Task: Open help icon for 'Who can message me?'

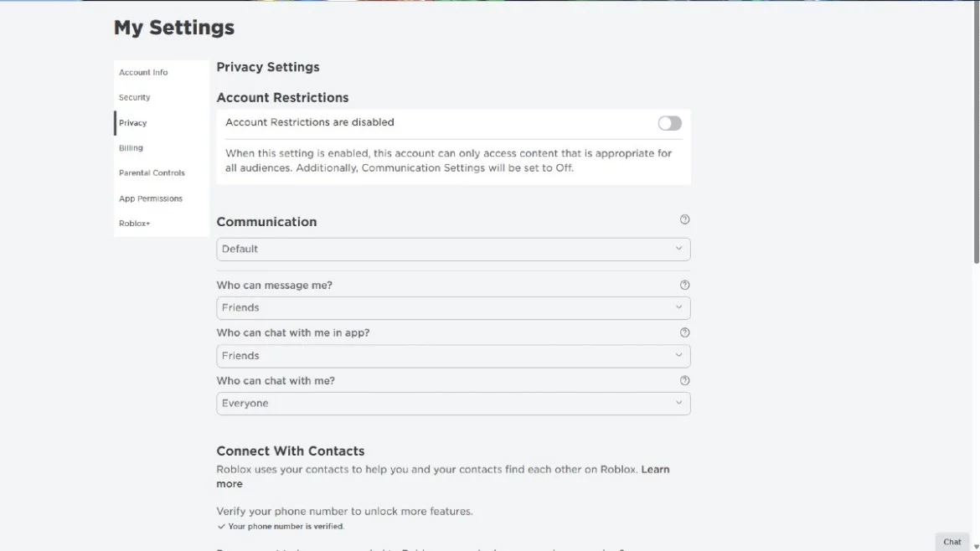Action: point(684,285)
